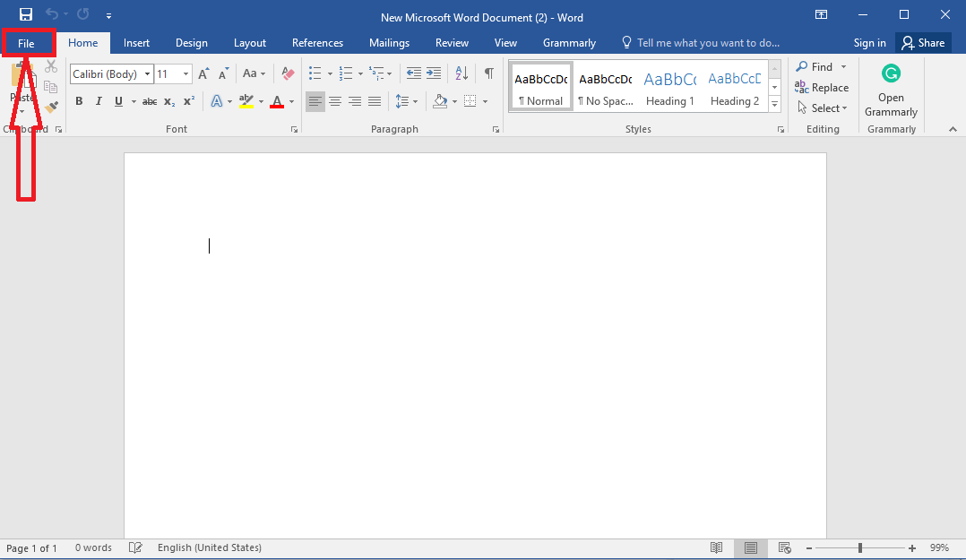
Task: Open the Change Case Aa dropdown
Action: (254, 74)
